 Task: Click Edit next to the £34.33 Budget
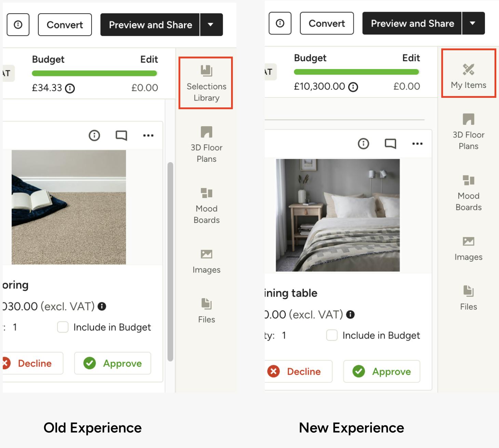149,59
